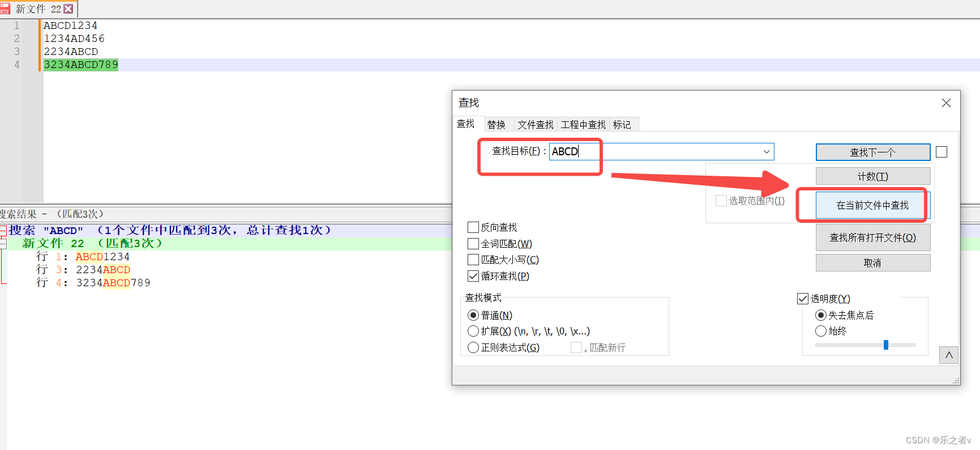This screenshot has height=450, width=980.
Task: Click 在当前文件中查找 button
Action: point(872,205)
